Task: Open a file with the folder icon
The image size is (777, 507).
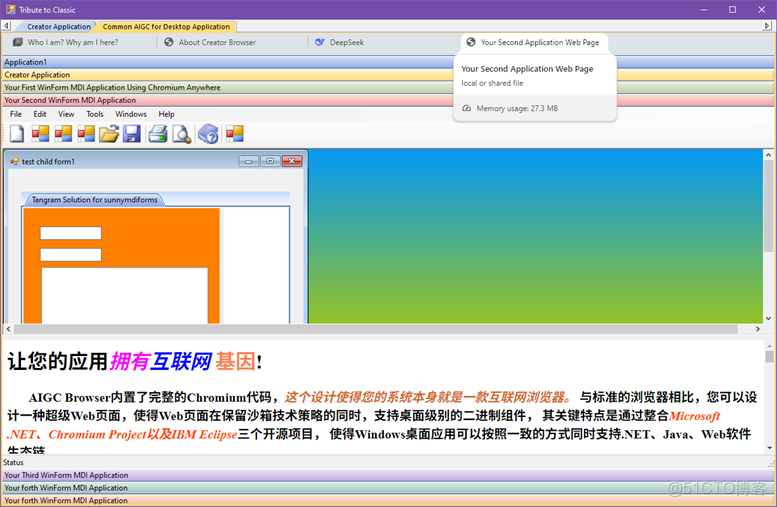Action: coord(109,134)
